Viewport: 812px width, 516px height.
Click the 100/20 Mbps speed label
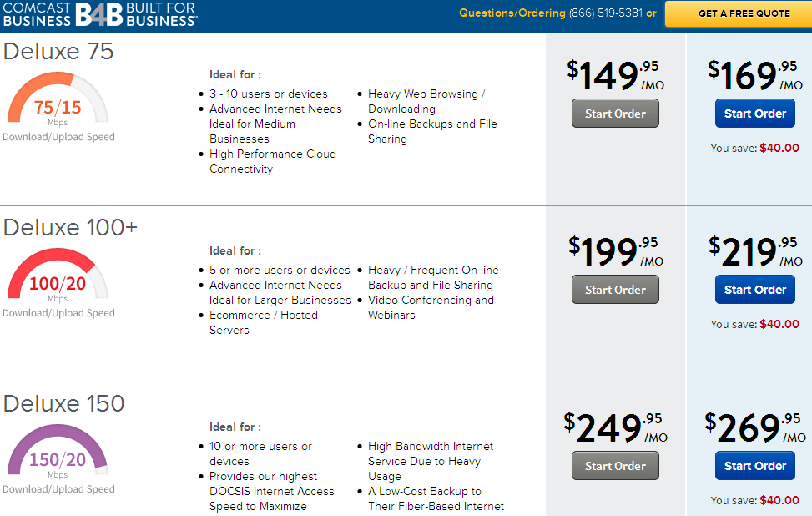tap(58, 288)
